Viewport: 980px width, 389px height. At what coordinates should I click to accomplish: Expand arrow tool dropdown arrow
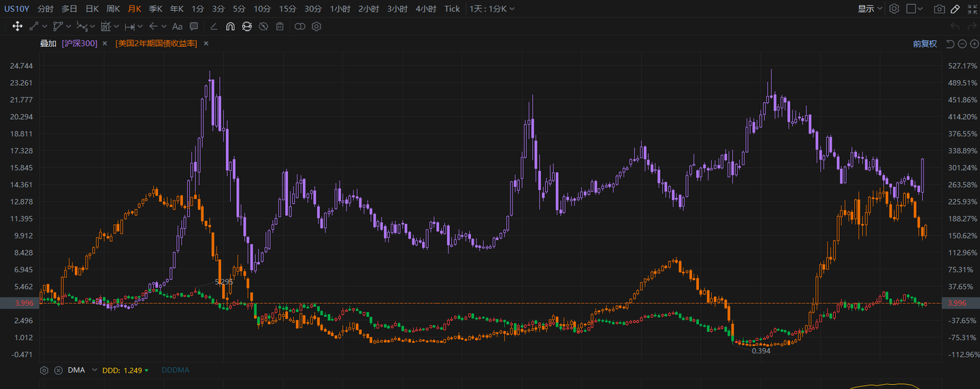coord(164,27)
